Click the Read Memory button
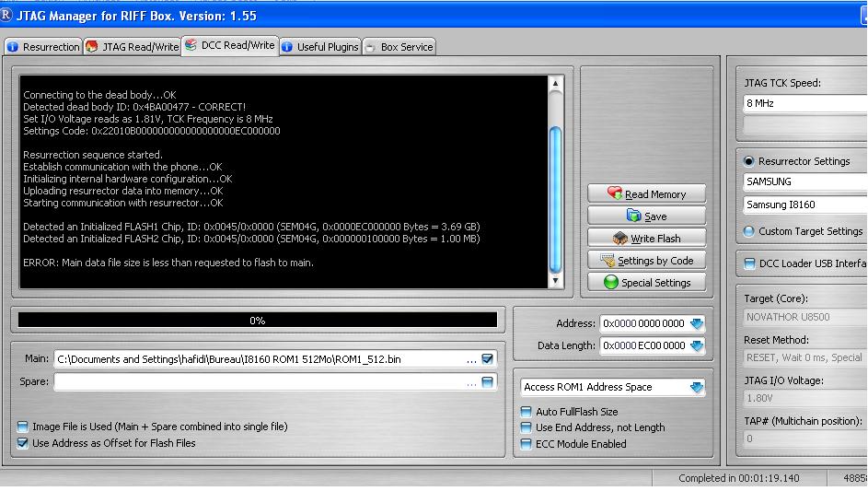This screenshot has height=491, width=868. (x=646, y=194)
